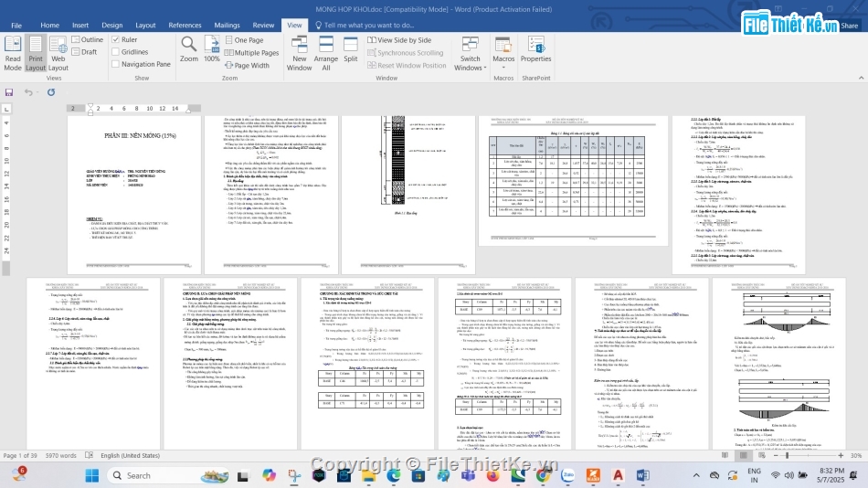Fit zoom to Page Width
The width and height of the screenshot is (868, 488).
point(247,66)
